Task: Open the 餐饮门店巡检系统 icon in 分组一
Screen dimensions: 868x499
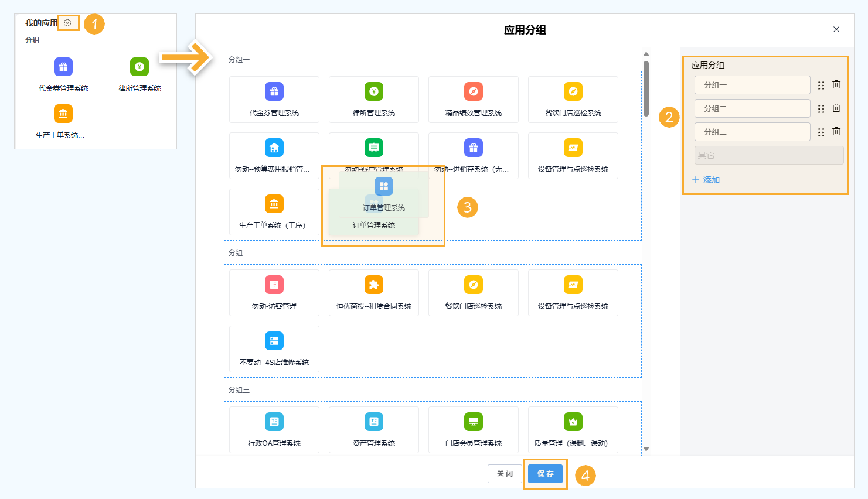Action: tap(573, 100)
